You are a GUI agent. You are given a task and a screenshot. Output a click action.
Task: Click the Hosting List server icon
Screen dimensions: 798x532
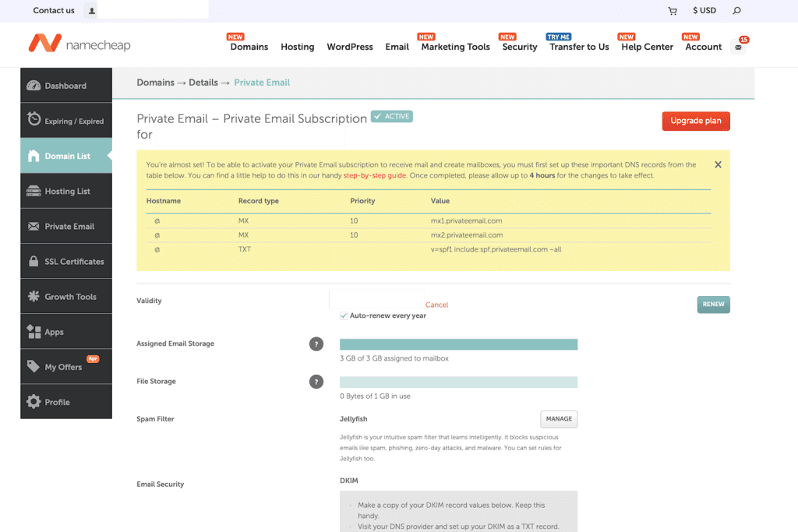[x=34, y=191]
